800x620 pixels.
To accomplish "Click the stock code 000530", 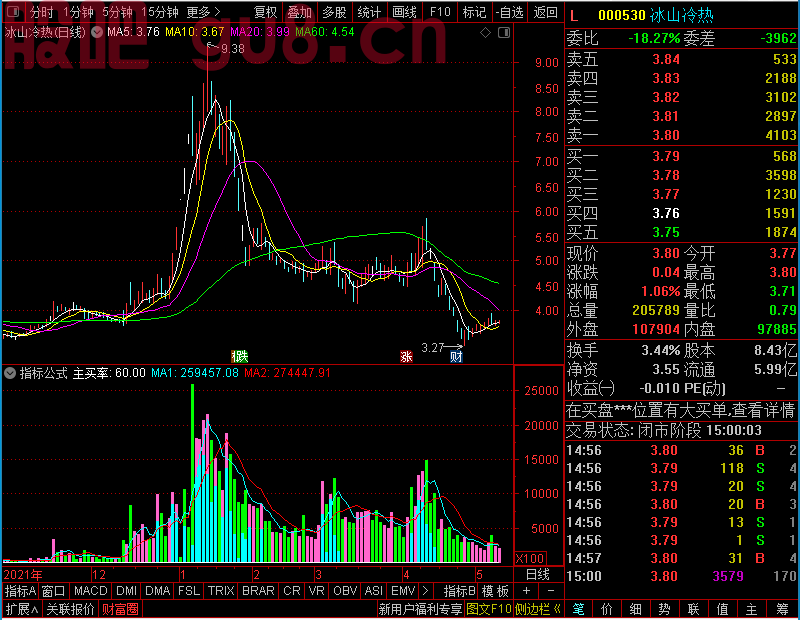I will coord(622,16).
